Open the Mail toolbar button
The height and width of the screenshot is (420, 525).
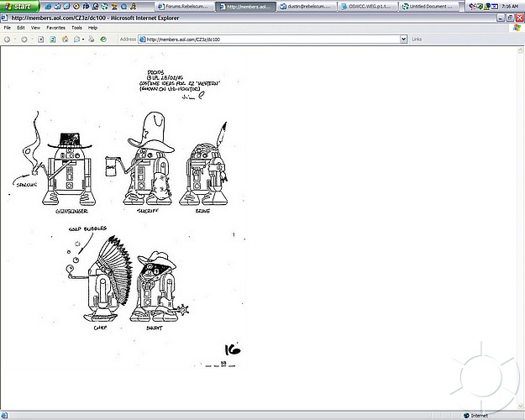tap(76, 39)
